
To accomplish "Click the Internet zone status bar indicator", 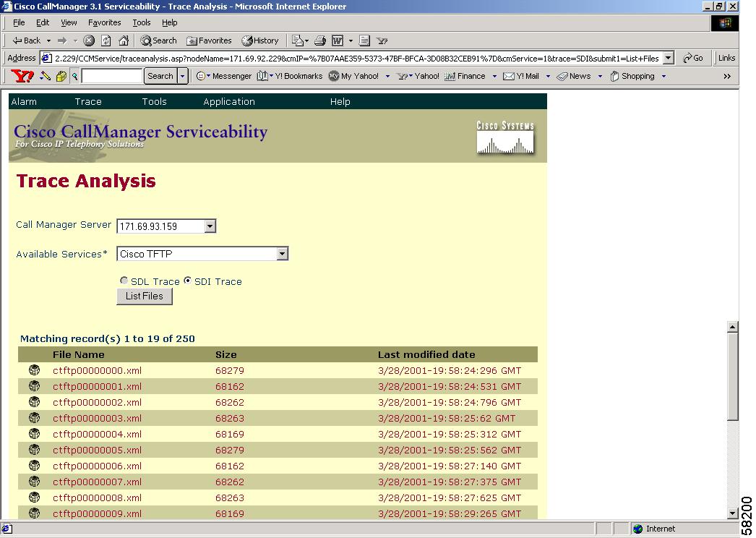I will point(654,529).
